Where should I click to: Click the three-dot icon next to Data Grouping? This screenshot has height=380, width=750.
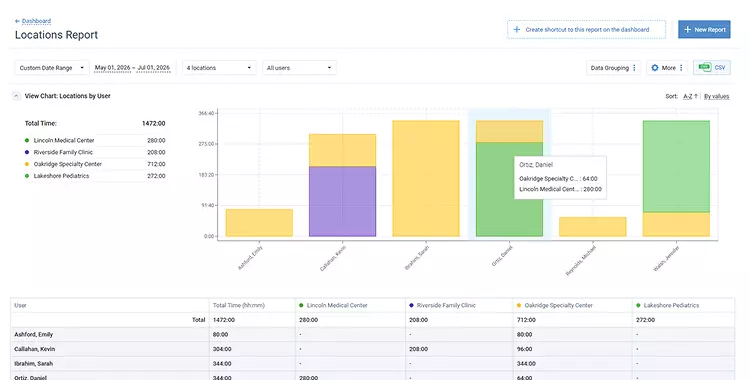634,68
